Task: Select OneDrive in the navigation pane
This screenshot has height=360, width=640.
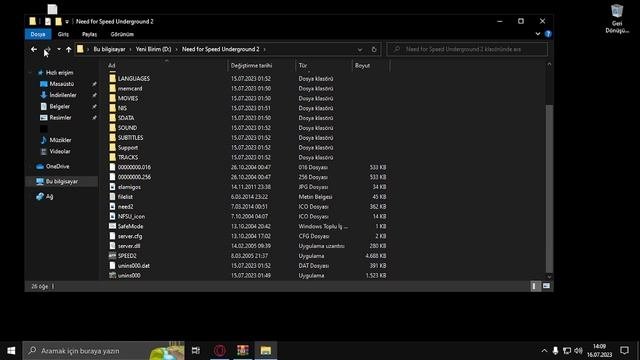Action: coord(58,167)
